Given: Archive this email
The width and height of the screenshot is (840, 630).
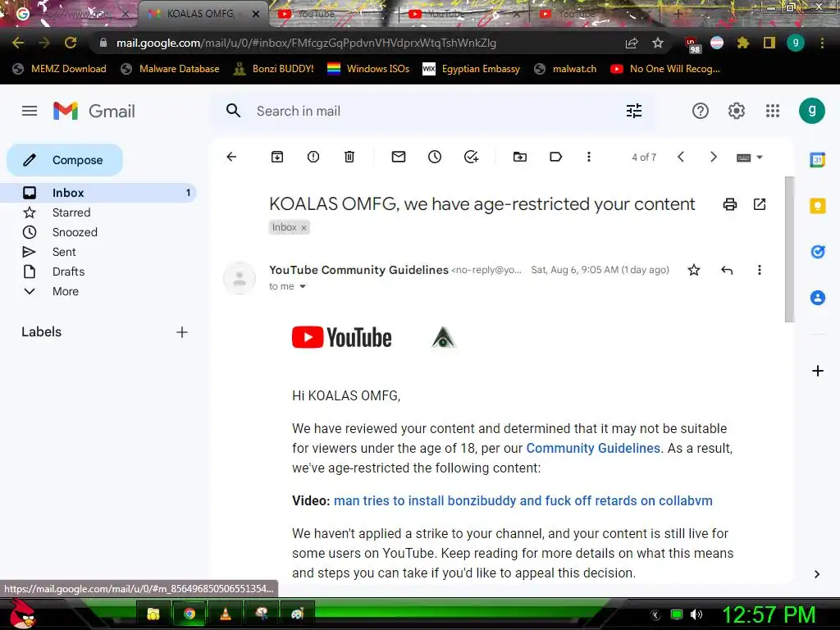Looking at the screenshot, I should (x=277, y=157).
